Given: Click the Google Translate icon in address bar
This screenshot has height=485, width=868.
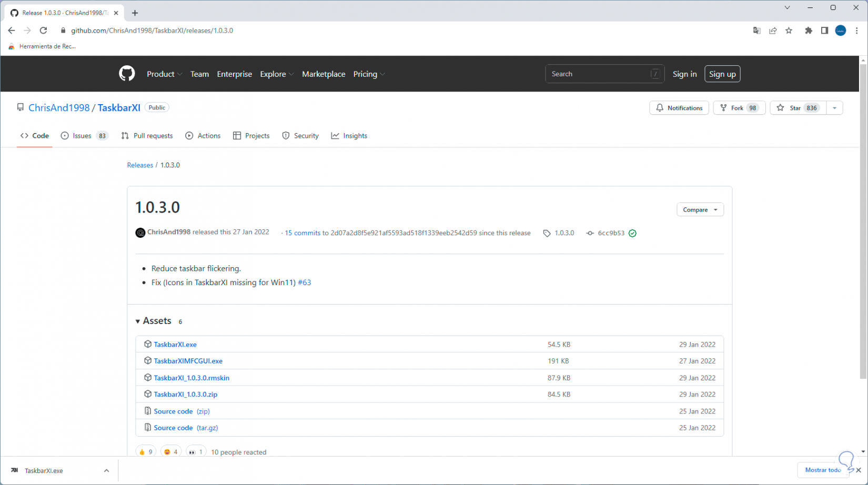Looking at the screenshot, I should coord(756,31).
